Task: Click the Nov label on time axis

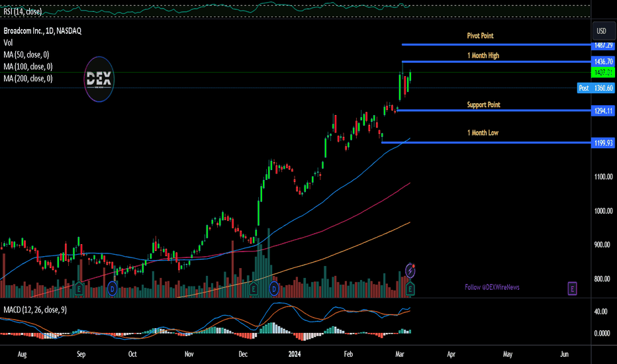Action: (x=189, y=354)
